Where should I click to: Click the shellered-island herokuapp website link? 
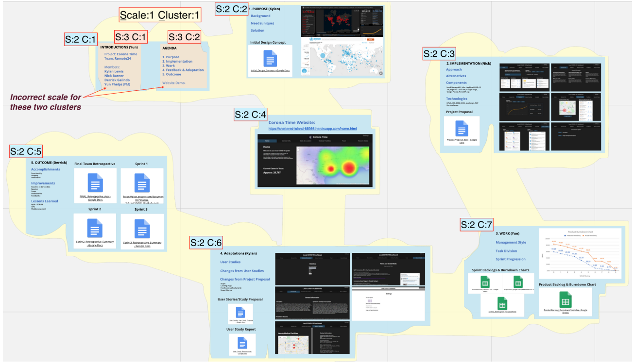point(313,129)
